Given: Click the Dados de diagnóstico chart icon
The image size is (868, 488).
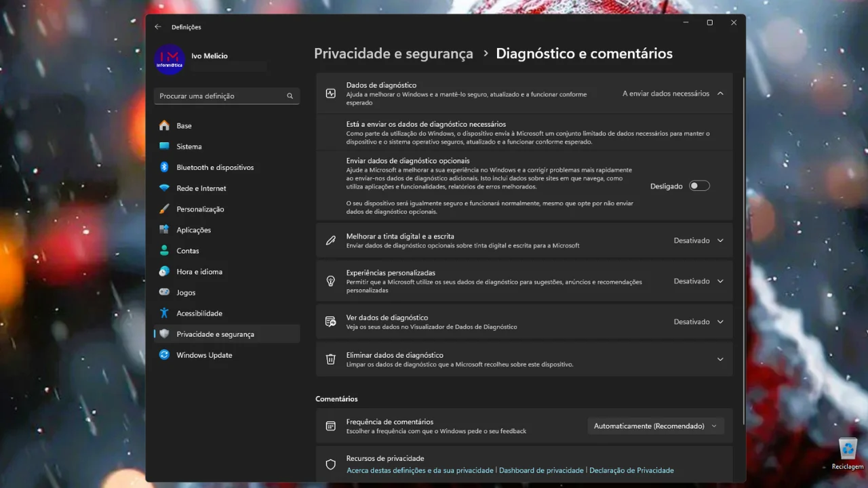Looking at the screenshot, I should 331,94.
